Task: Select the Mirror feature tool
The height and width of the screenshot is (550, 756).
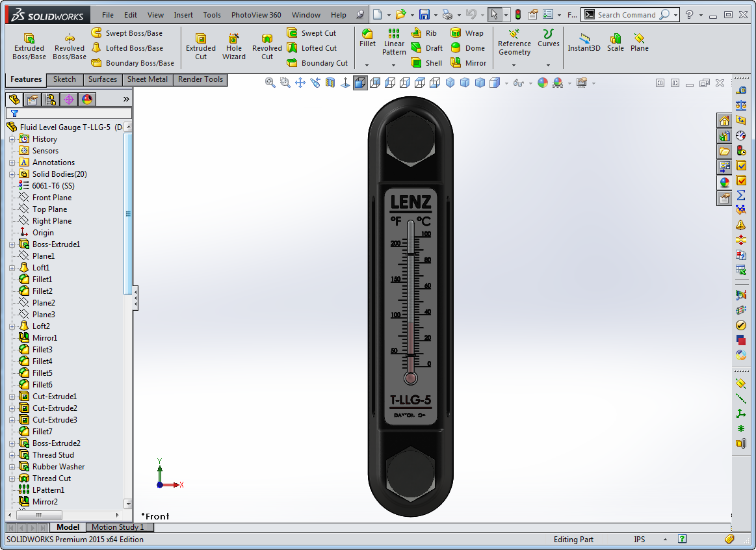Action: point(468,62)
